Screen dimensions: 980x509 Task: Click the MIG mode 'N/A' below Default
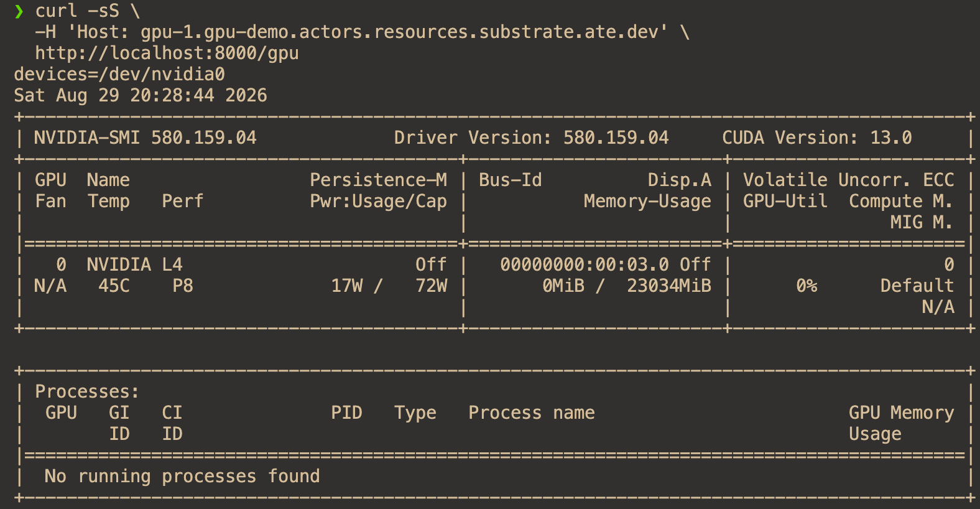coord(938,307)
